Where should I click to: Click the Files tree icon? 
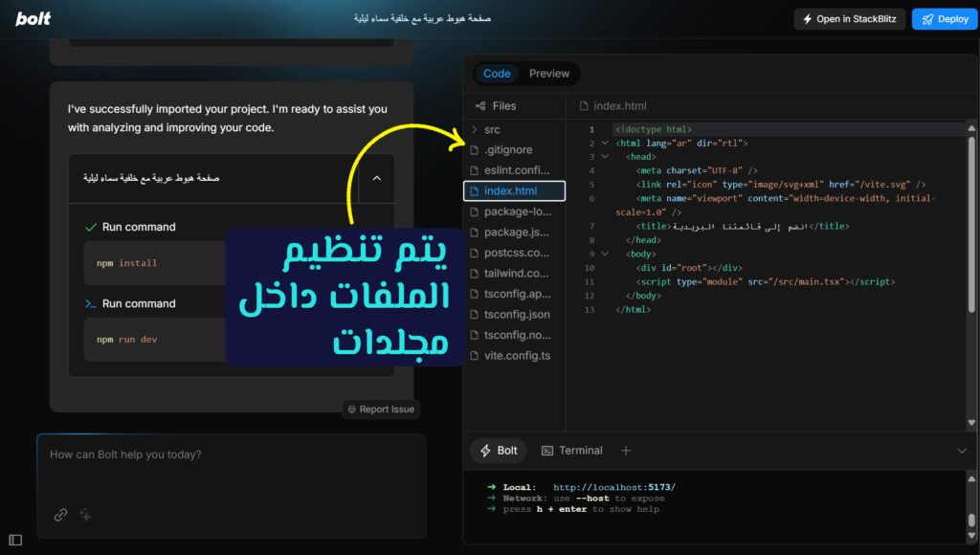(x=480, y=106)
